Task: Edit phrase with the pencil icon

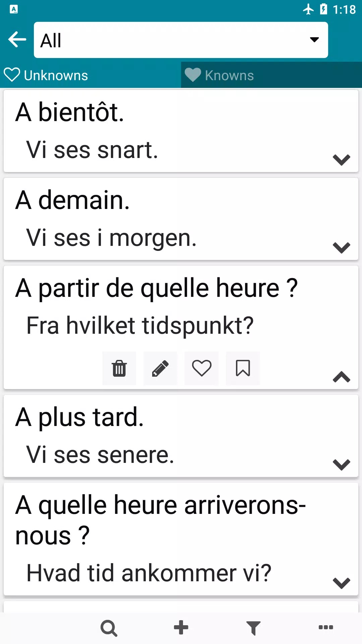Action: (160, 368)
